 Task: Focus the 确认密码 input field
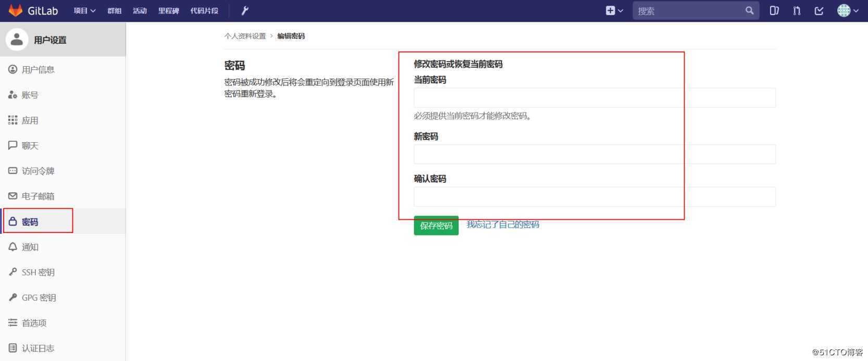point(594,196)
